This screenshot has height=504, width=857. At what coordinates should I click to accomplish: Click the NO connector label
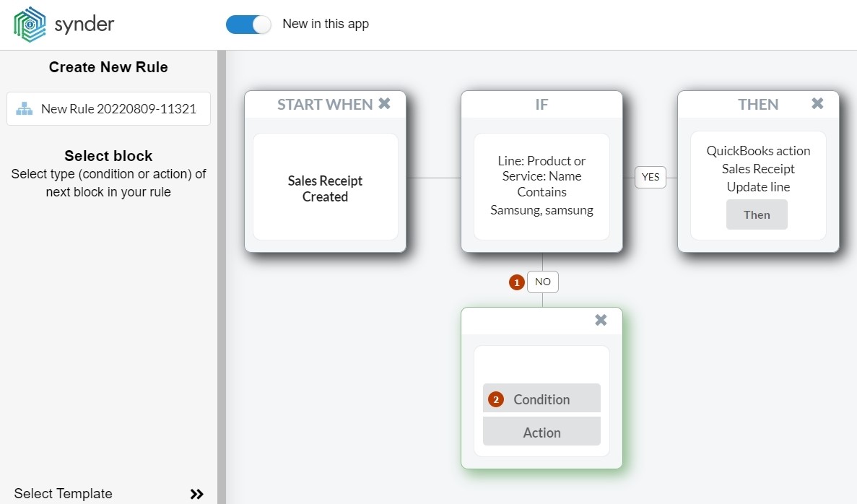pyautogui.click(x=542, y=282)
